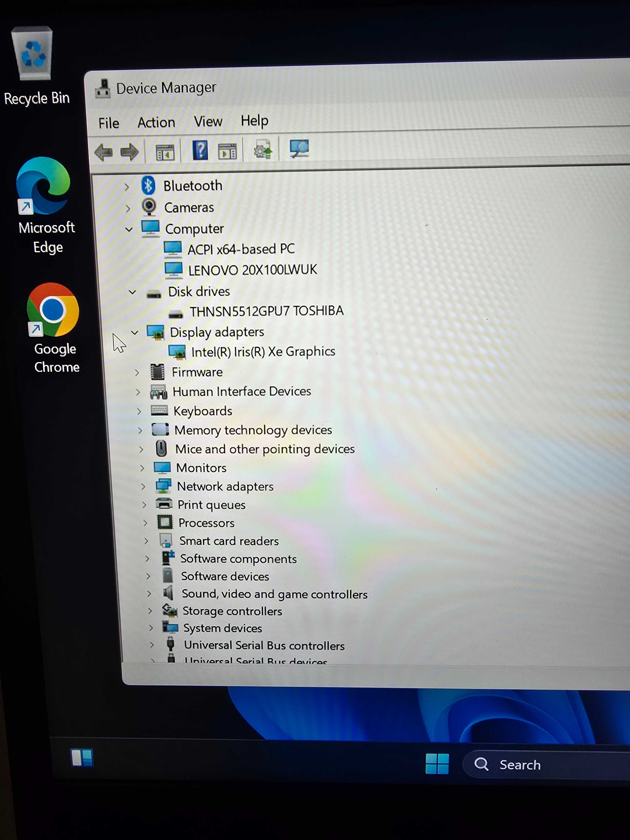This screenshot has height=840, width=630.
Task: Click Show/Hide Action Pane toolbar icon
Action: click(227, 151)
